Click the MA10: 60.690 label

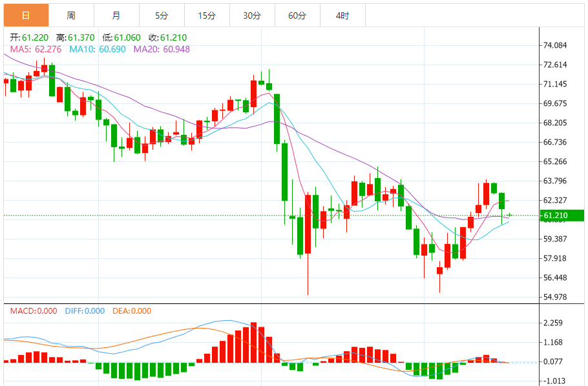coord(98,49)
